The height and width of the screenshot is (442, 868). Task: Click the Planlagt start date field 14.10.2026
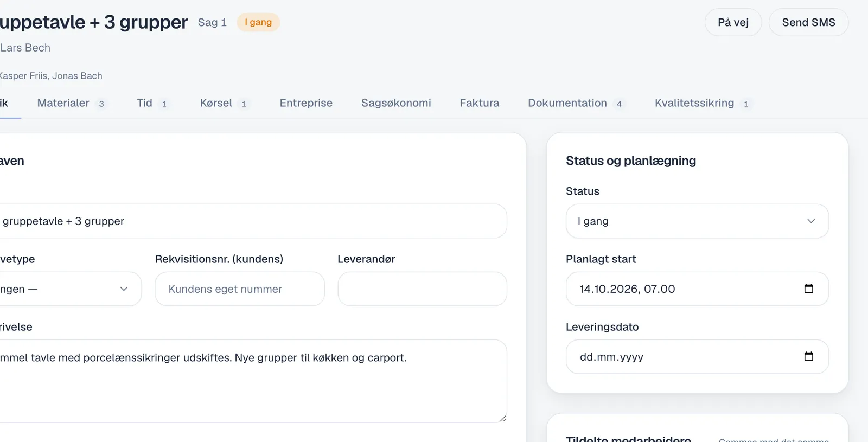(x=697, y=289)
